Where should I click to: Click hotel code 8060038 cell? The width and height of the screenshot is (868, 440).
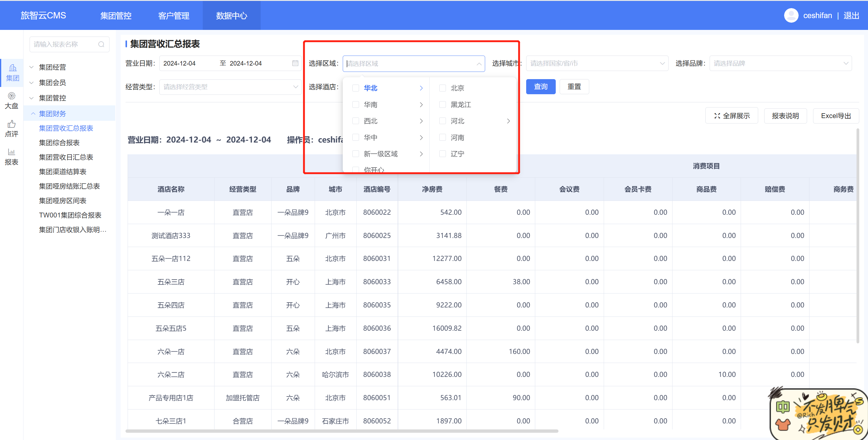click(377, 374)
